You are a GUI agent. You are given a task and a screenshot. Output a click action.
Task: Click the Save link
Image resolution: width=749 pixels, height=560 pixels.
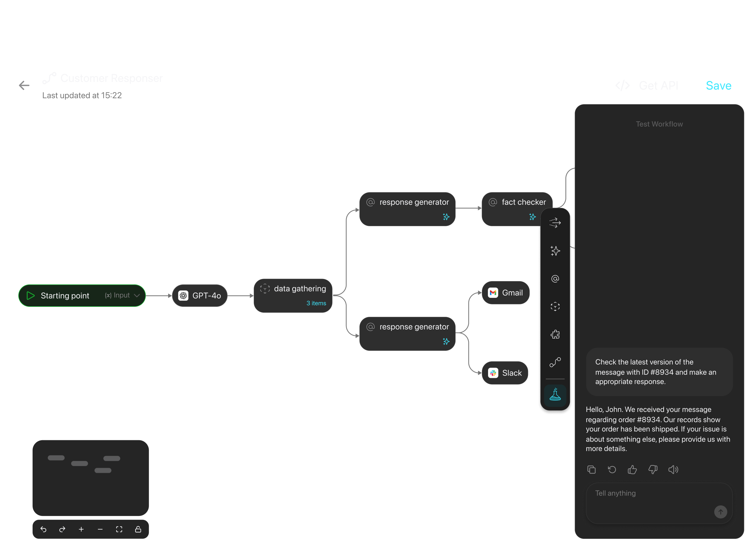(x=718, y=86)
